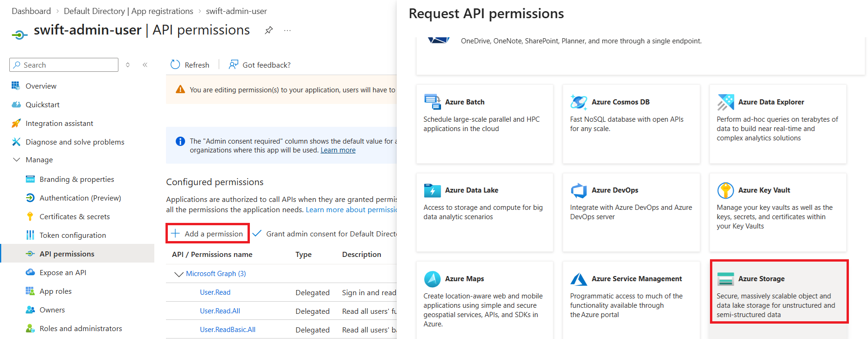Click Grant admin consent for Default Directory
868x339 pixels.
324,234
